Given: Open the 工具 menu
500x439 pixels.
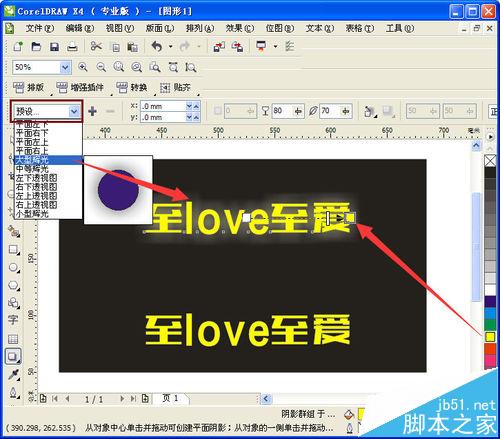Looking at the screenshot, I should [x=400, y=28].
